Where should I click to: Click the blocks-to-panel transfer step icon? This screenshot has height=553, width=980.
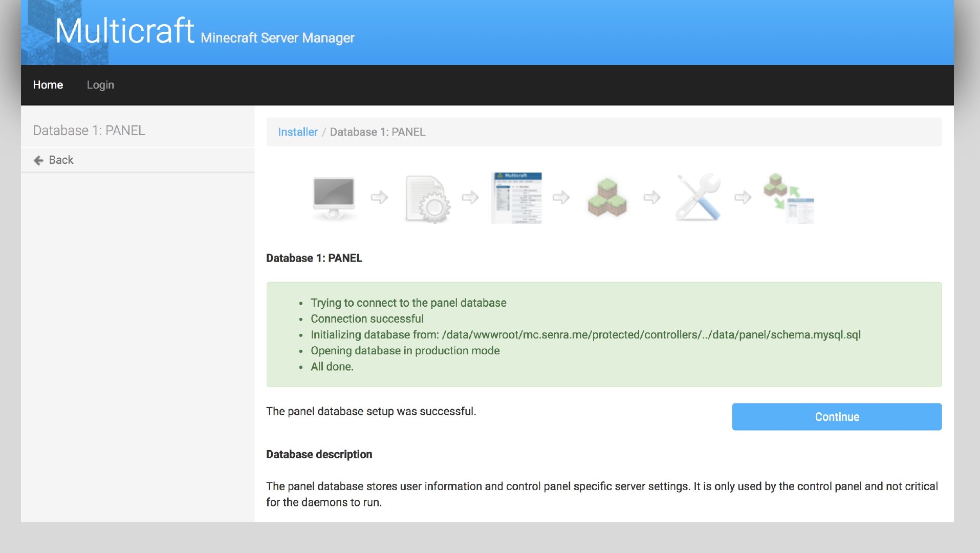coord(789,198)
